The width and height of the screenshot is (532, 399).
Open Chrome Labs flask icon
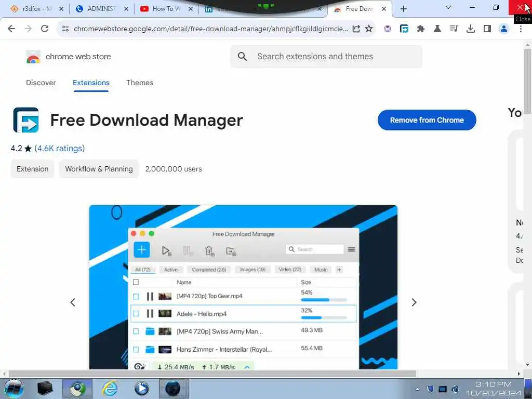[x=437, y=29]
